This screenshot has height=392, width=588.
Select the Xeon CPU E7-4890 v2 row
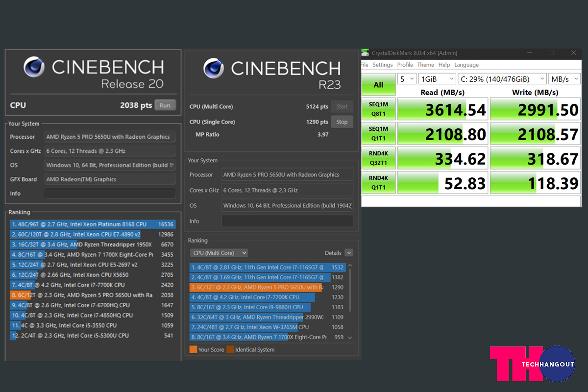click(x=92, y=234)
